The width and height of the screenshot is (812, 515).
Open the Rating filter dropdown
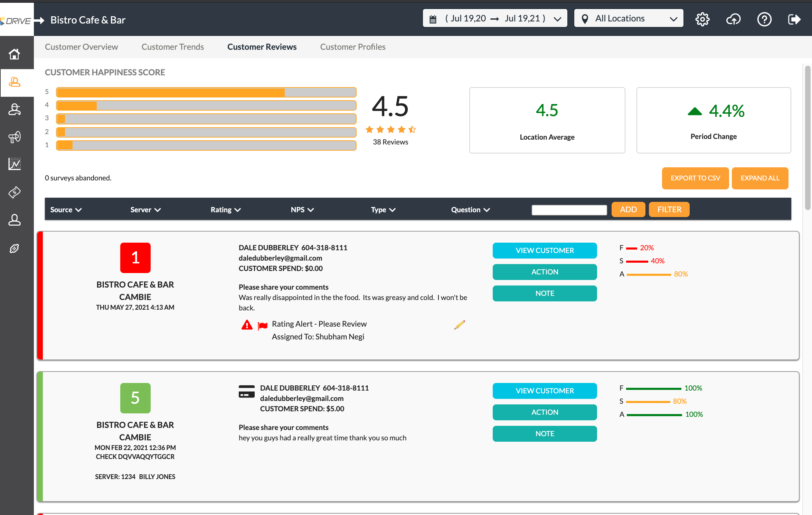tap(226, 210)
